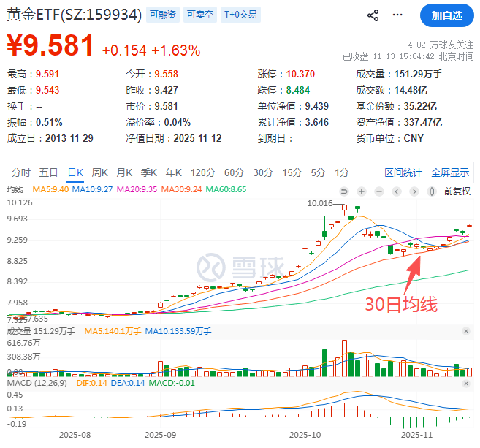Image resolution: width=480 pixels, height=448 pixels.
Task: Click the MACD (12,26,9) indicator title
Action: click(x=37, y=384)
